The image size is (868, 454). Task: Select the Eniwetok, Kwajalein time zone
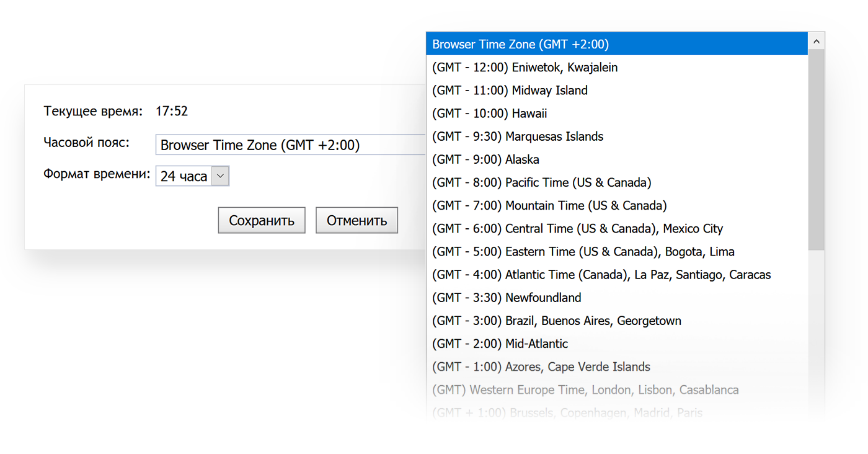525,68
